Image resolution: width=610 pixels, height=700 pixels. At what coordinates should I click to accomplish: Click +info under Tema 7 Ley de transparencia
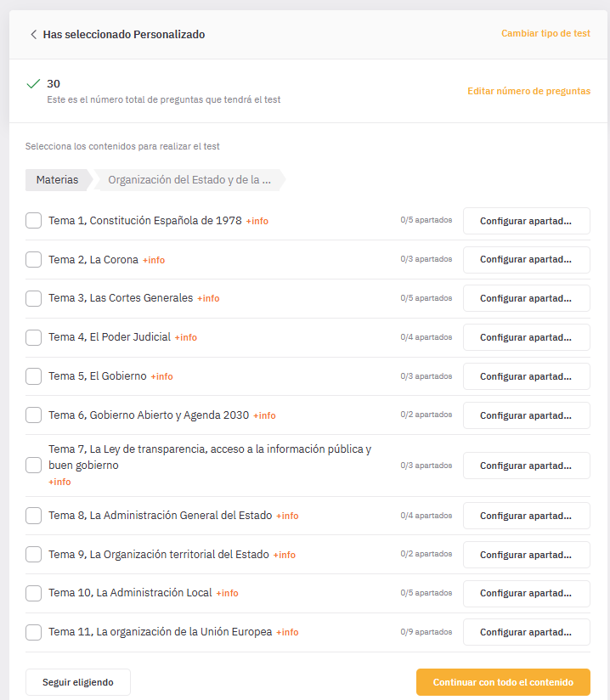click(59, 482)
